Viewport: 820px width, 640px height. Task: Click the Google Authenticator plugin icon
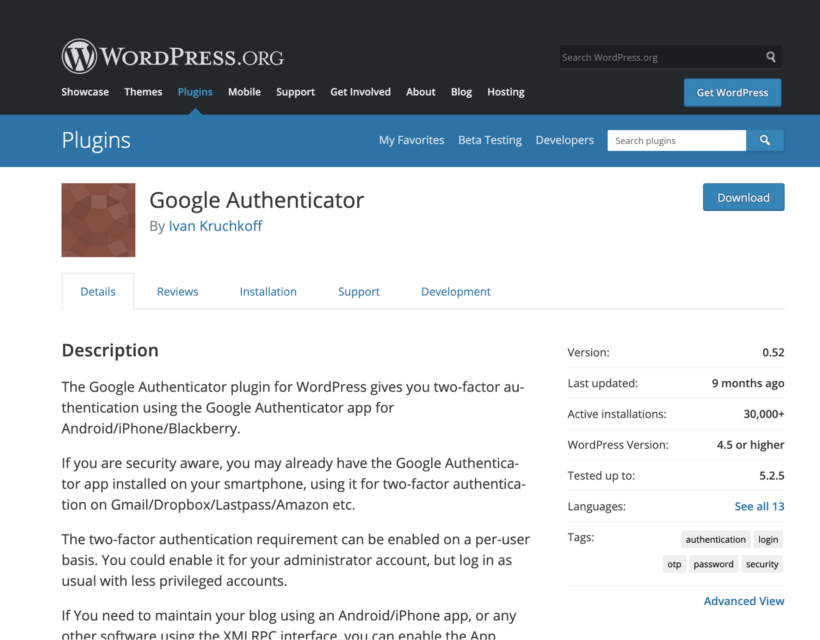[x=97, y=220]
